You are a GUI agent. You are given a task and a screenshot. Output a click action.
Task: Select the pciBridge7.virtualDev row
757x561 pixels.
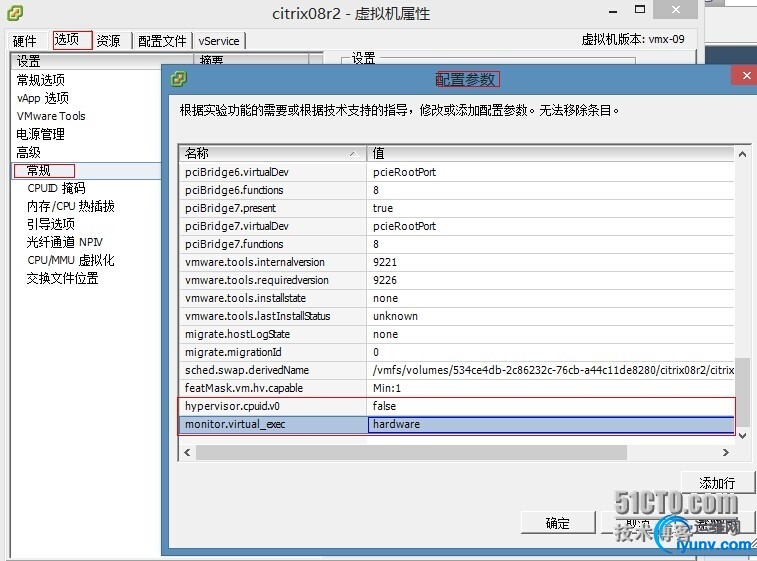click(x=457, y=226)
